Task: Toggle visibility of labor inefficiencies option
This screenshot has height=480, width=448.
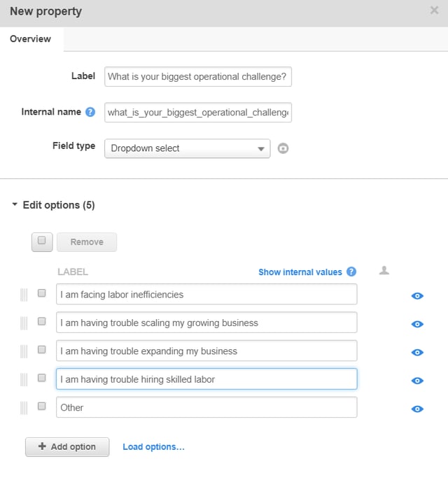Action: 417,296
